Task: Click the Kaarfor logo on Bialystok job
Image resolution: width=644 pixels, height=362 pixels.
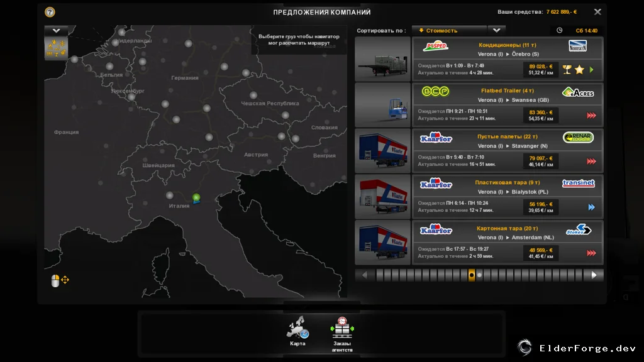Action: [436, 184]
